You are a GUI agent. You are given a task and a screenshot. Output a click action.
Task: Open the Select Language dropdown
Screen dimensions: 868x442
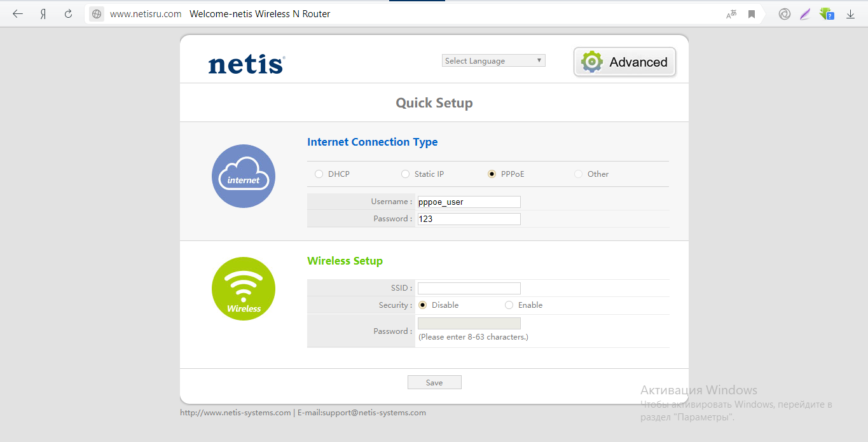click(x=493, y=61)
